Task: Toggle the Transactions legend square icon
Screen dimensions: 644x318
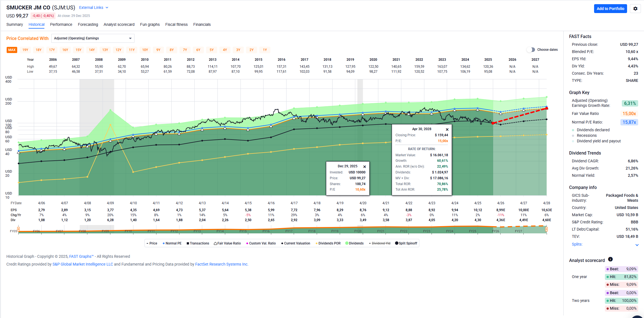Action: tap(188, 243)
